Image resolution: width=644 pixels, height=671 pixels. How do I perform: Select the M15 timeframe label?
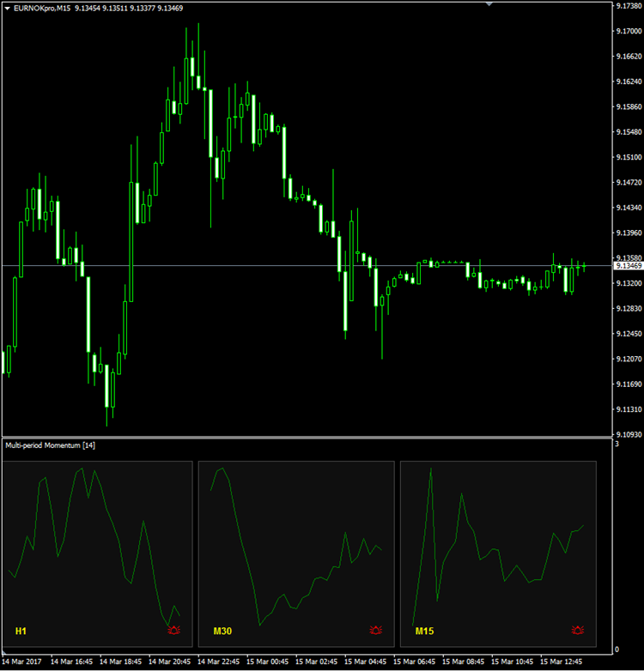pos(424,632)
